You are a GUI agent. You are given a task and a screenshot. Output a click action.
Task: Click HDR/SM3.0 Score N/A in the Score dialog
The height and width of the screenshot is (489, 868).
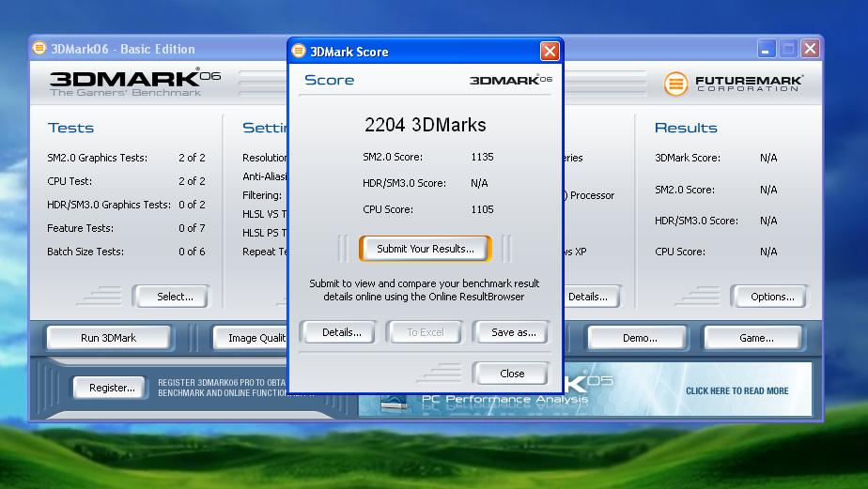(x=479, y=183)
